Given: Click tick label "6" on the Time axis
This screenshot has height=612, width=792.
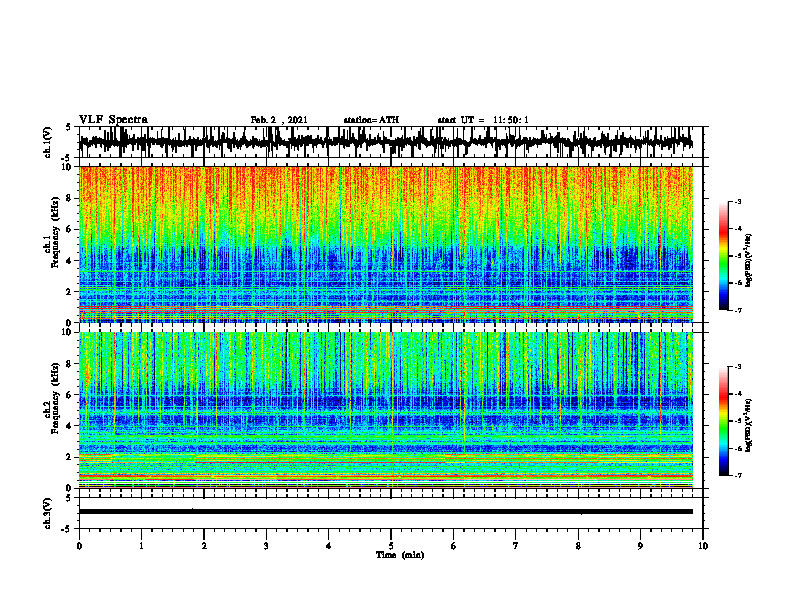Looking at the screenshot, I should 454,546.
